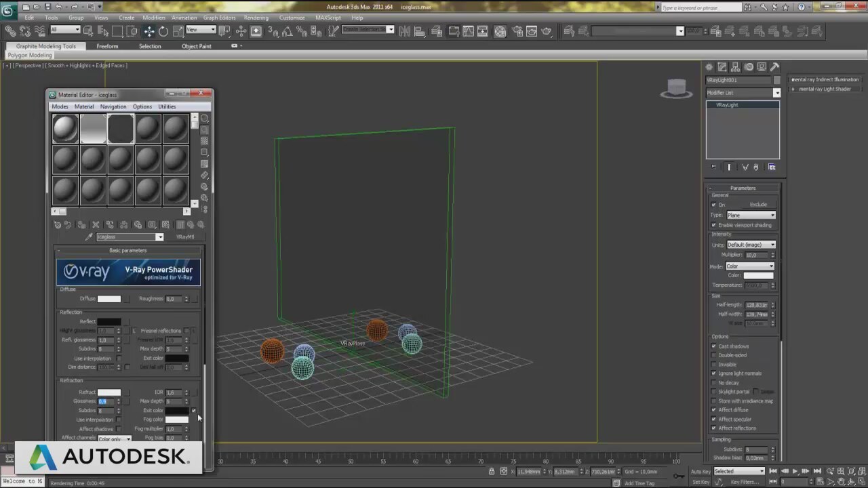Toggle the Percent Snap tool
This screenshot has width=868, height=488.
[x=302, y=31]
